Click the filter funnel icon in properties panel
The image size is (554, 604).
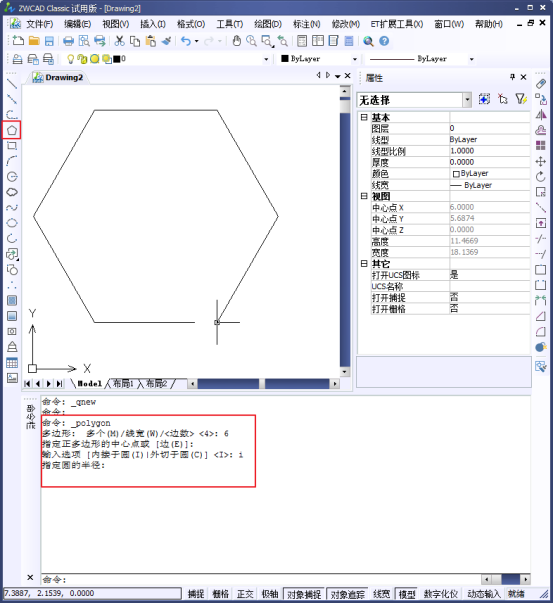pos(521,99)
